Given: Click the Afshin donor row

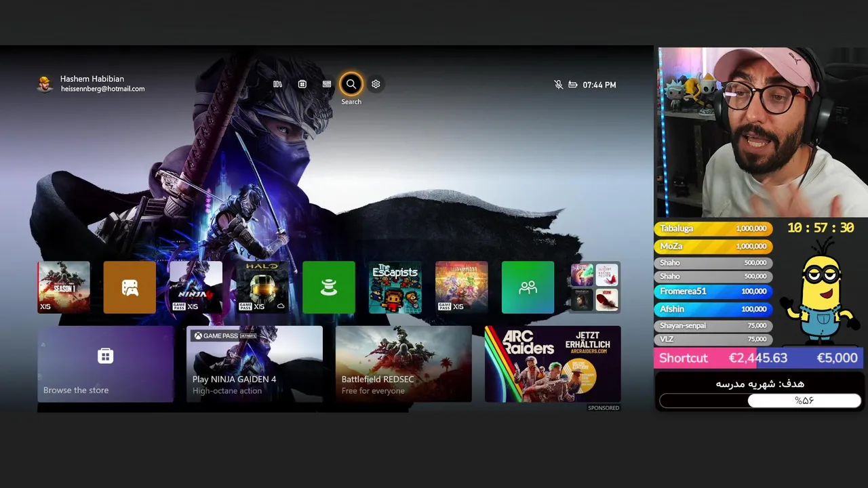Looking at the screenshot, I should pos(713,308).
